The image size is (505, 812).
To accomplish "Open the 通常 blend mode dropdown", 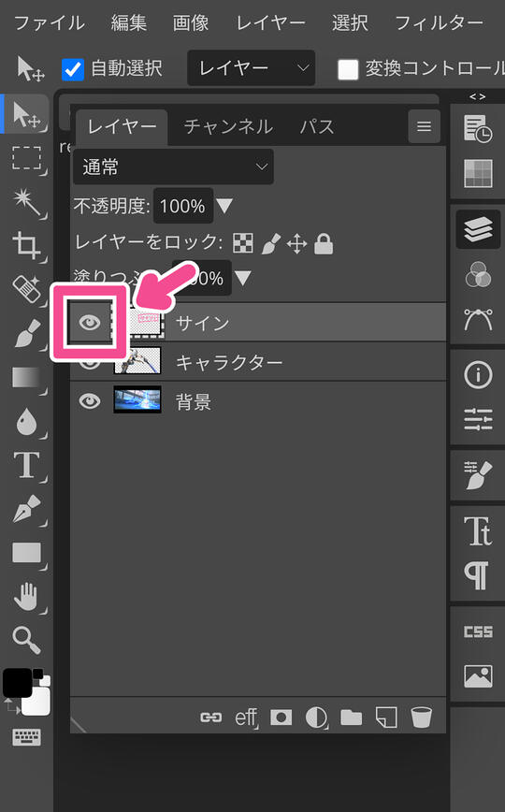I will click(x=173, y=167).
